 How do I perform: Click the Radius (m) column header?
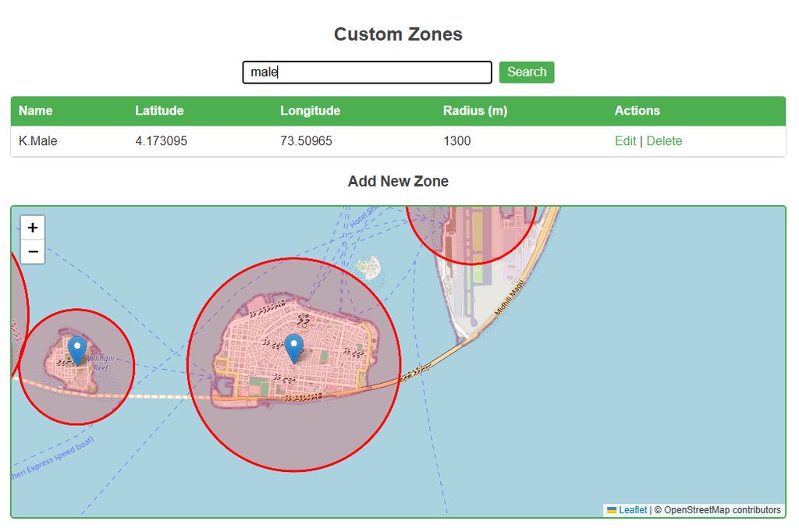pos(475,111)
